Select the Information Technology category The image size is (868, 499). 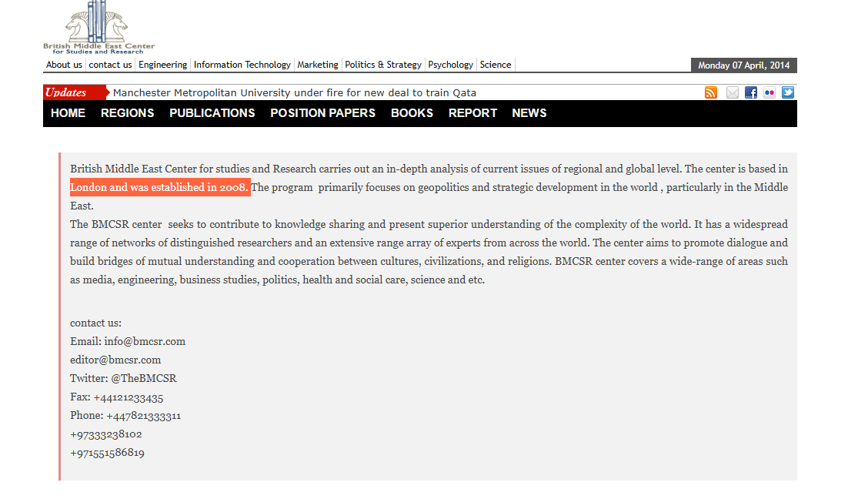(242, 65)
